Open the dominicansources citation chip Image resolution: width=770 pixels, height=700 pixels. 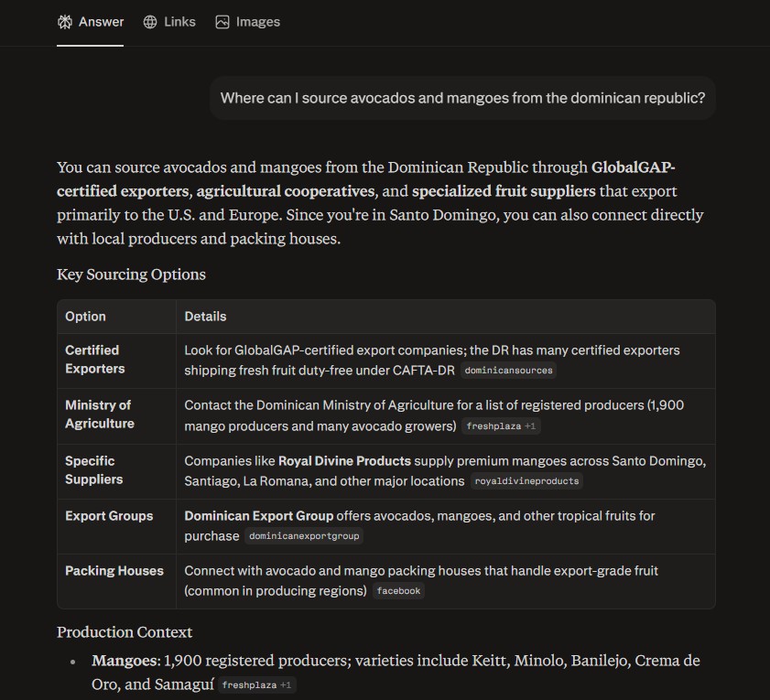click(x=508, y=371)
